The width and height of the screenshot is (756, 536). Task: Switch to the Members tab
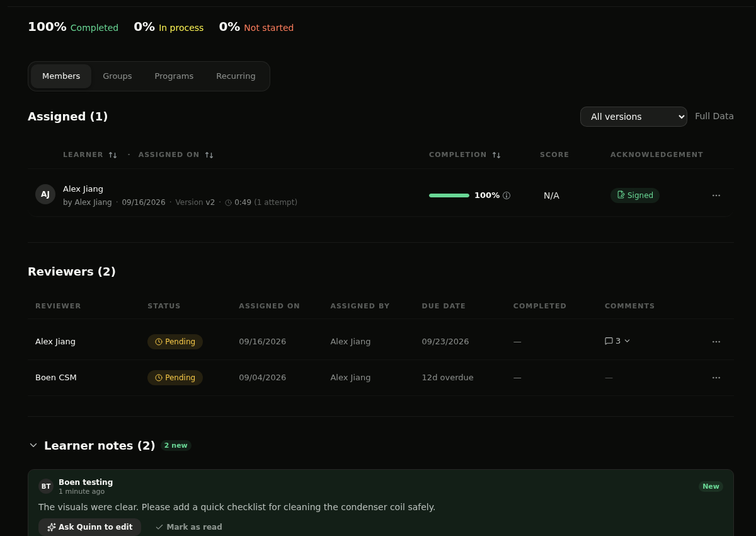[x=61, y=76]
